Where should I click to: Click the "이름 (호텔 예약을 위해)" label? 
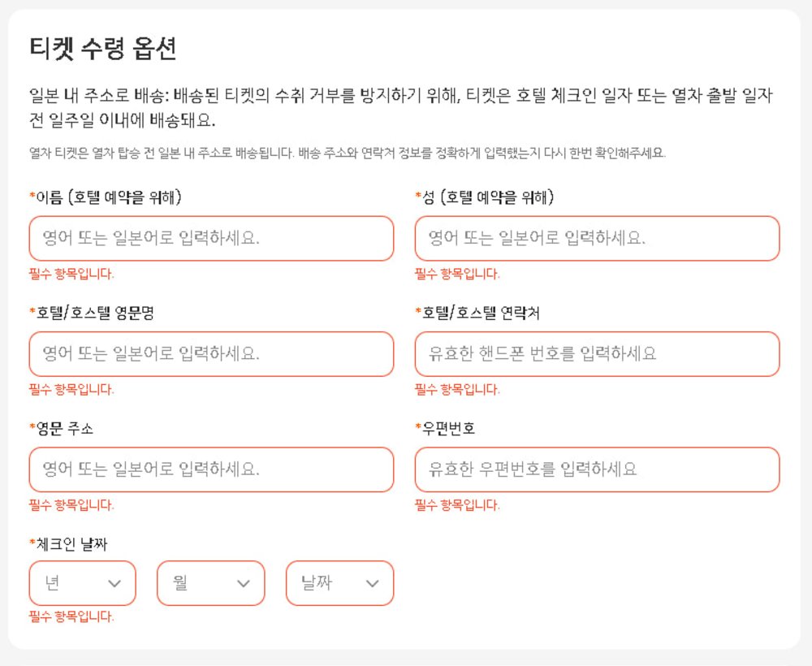(x=107, y=197)
